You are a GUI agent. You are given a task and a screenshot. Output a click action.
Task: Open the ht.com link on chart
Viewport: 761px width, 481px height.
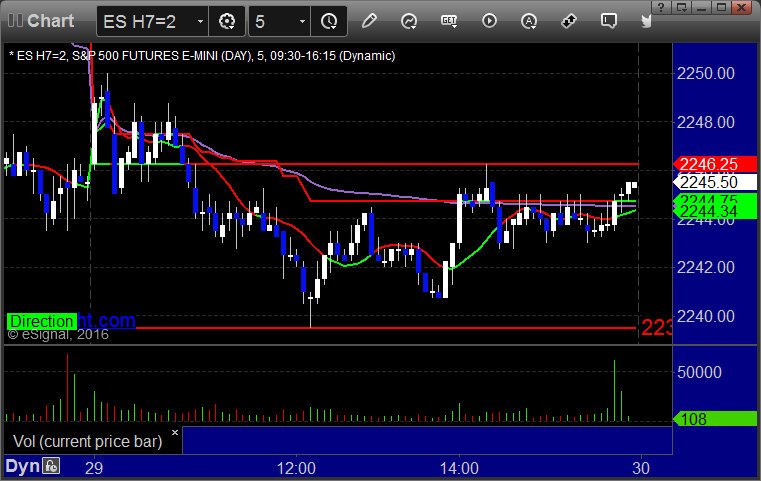click(106, 320)
